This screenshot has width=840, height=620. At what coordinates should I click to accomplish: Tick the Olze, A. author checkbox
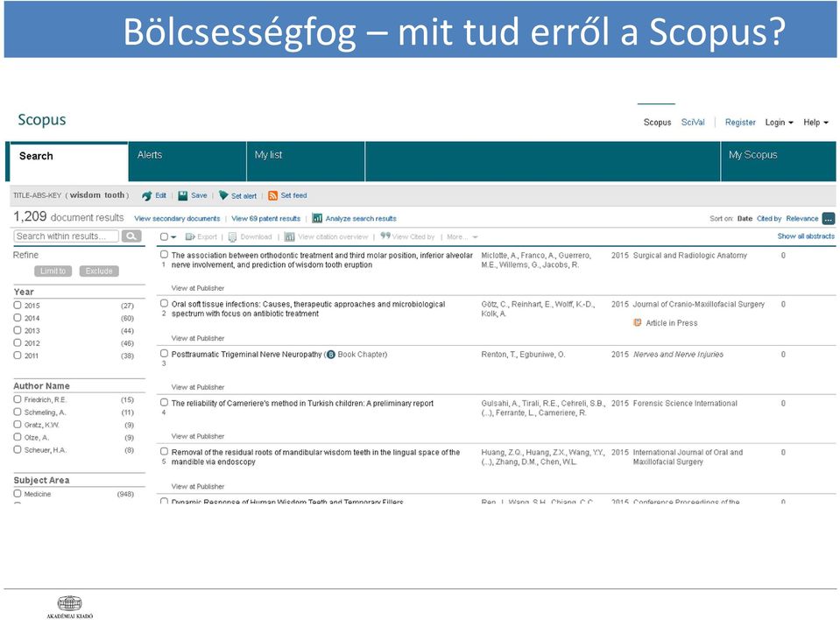(18, 437)
